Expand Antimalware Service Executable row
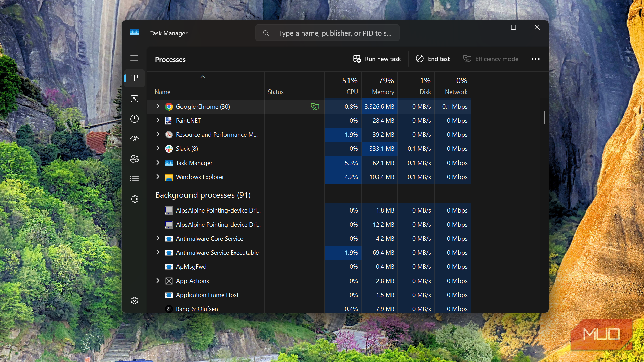The image size is (644, 362). pos(158,252)
